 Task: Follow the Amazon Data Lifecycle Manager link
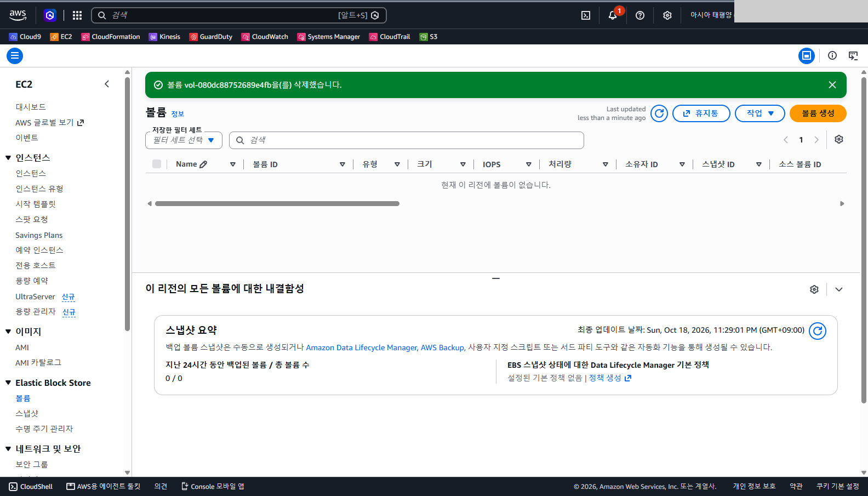pyautogui.click(x=362, y=347)
